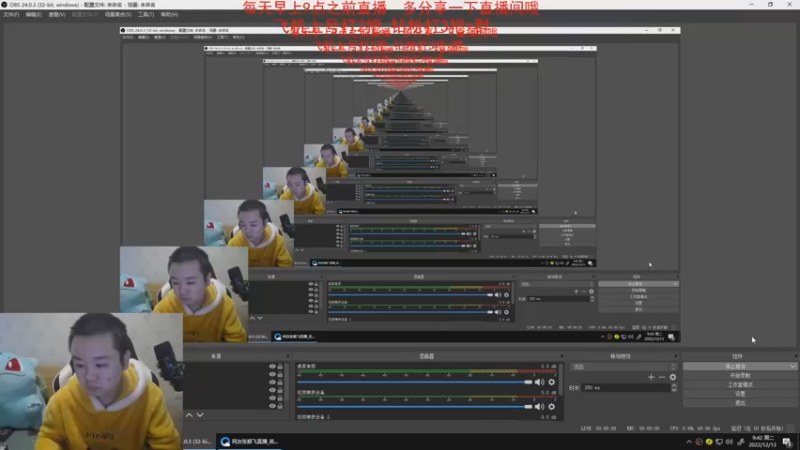The height and width of the screenshot is (450, 800).
Task: Hide the top source via eye icon
Action: coord(272,366)
